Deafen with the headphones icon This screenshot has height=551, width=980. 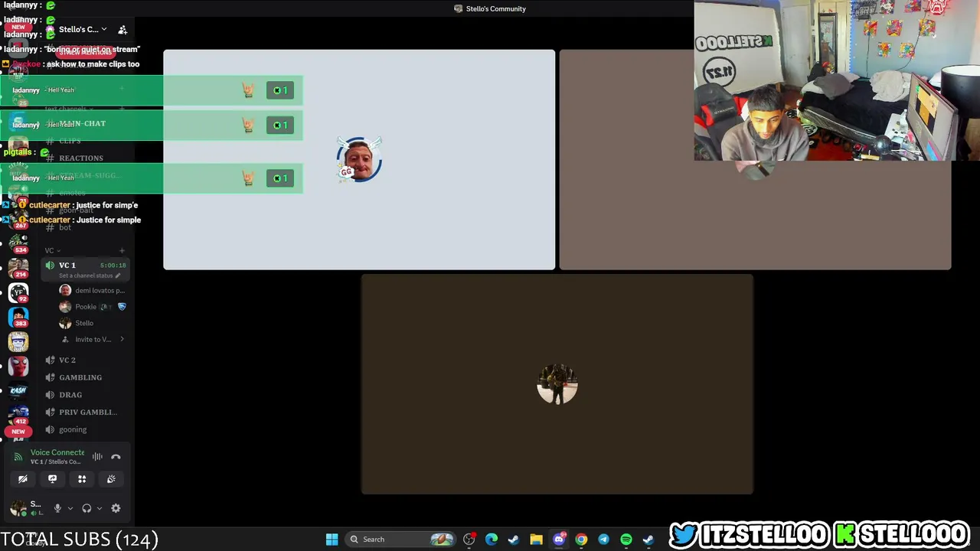coord(87,508)
